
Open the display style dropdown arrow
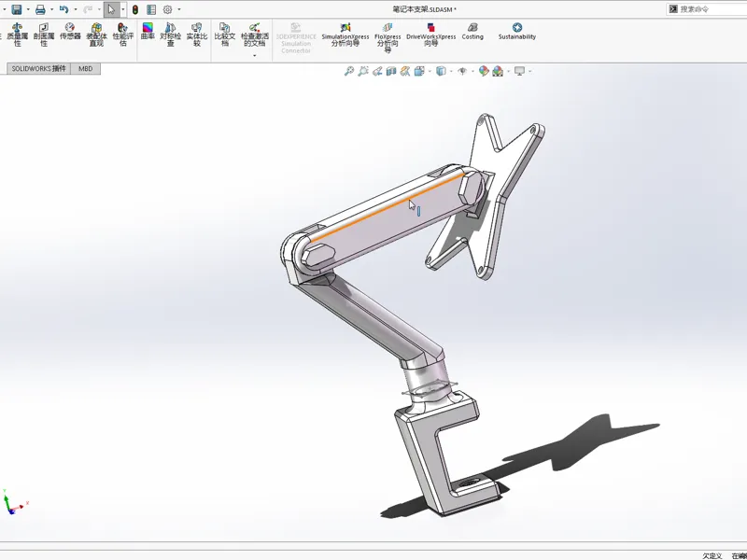[x=451, y=72]
